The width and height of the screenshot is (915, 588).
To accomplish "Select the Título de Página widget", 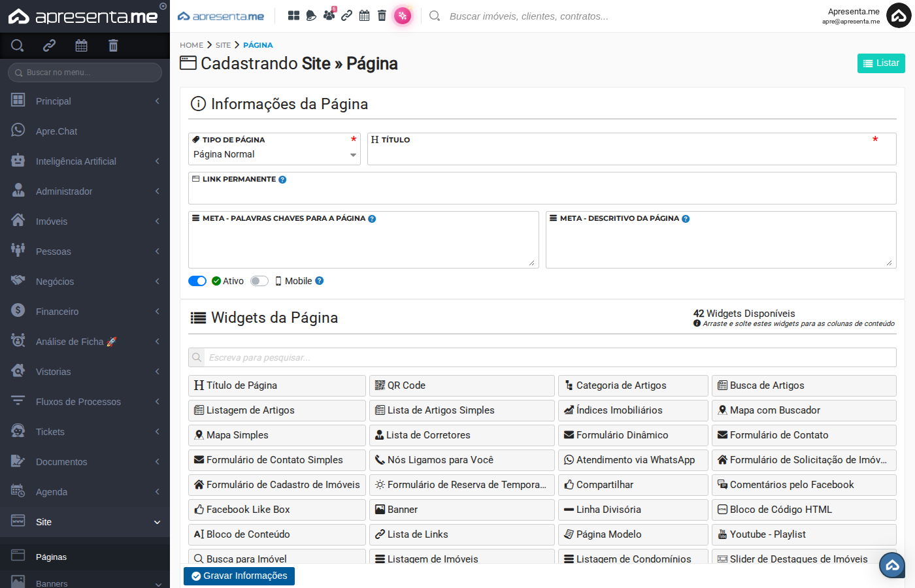I will coord(276,385).
